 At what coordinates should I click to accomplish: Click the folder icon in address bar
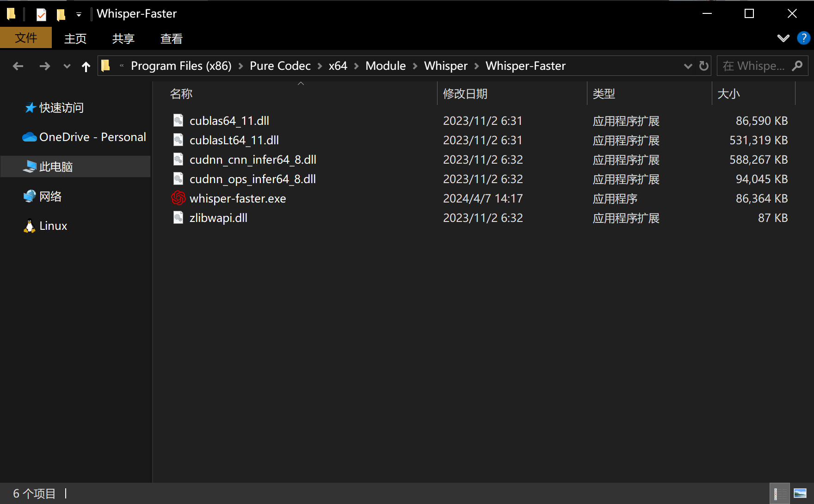106,66
